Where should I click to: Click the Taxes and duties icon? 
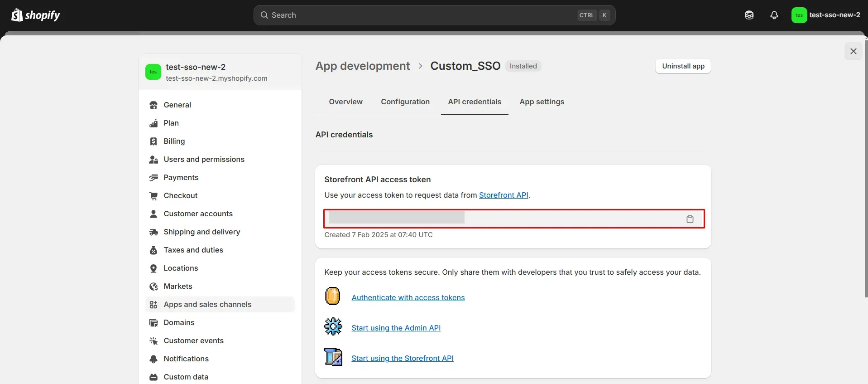(x=153, y=250)
